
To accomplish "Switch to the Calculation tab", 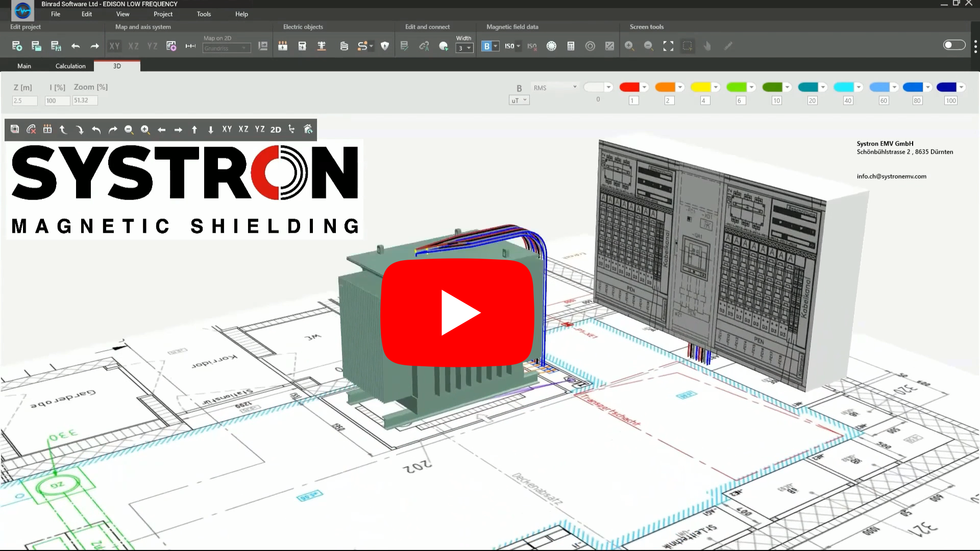I will pyautogui.click(x=70, y=66).
